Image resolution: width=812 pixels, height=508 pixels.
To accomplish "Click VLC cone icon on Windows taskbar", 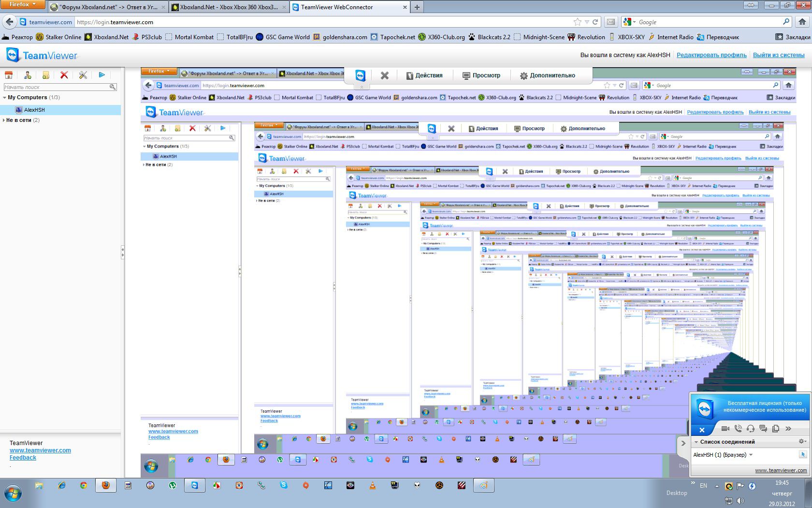I will 373,485.
